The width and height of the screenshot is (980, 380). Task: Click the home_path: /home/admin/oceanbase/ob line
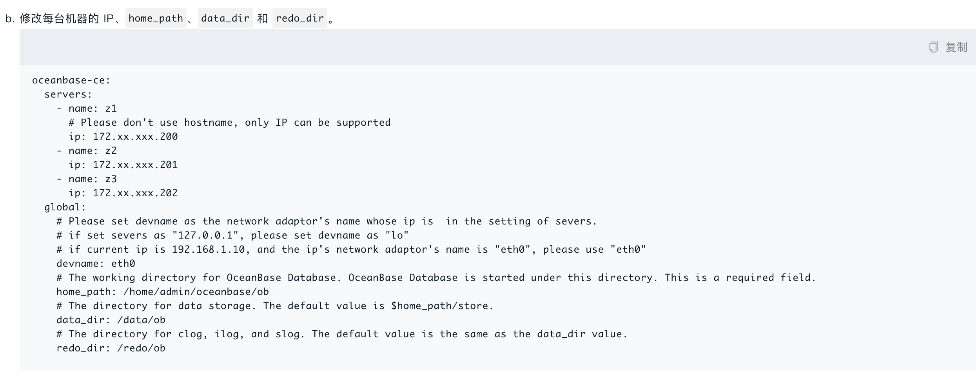(x=163, y=292)
